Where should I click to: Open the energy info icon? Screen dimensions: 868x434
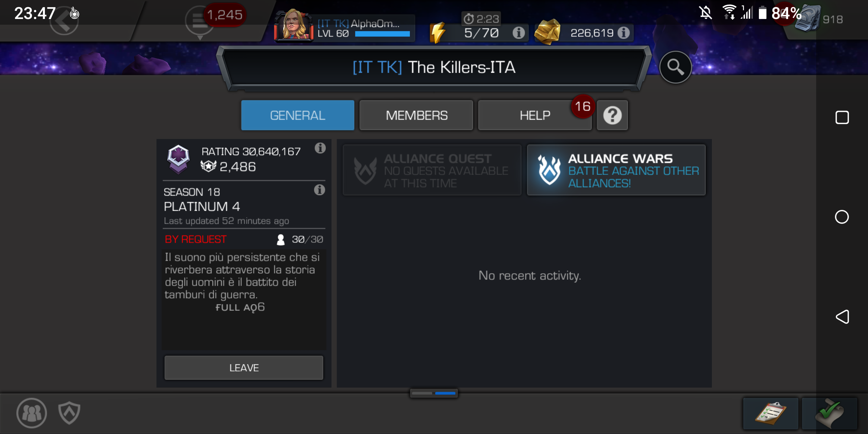pyautogui.click(x=518, y=33)
